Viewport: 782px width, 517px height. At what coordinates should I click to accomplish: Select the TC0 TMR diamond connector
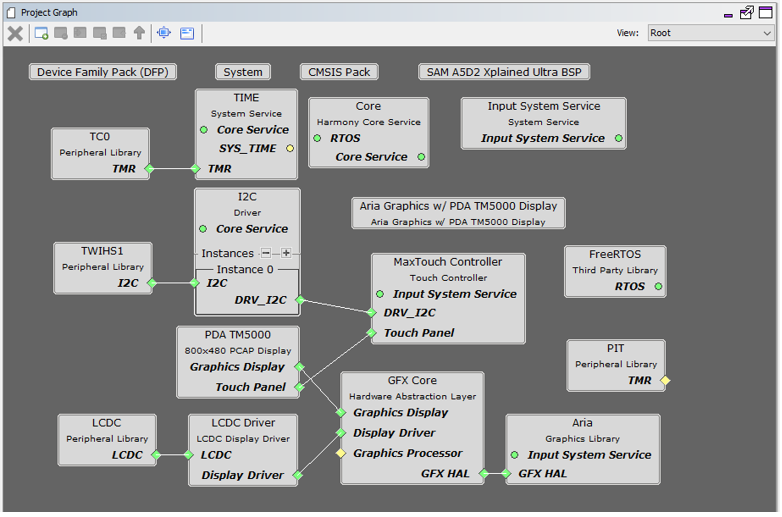(149, 169)
